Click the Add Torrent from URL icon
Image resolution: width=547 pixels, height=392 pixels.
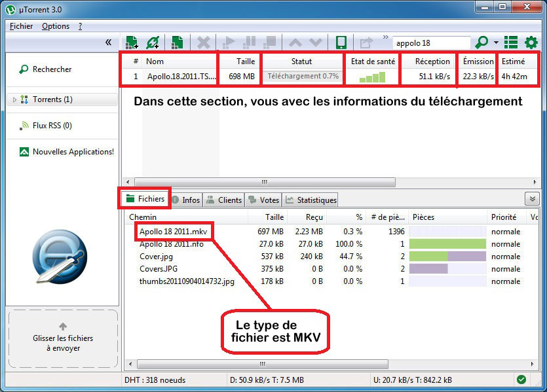153,43
